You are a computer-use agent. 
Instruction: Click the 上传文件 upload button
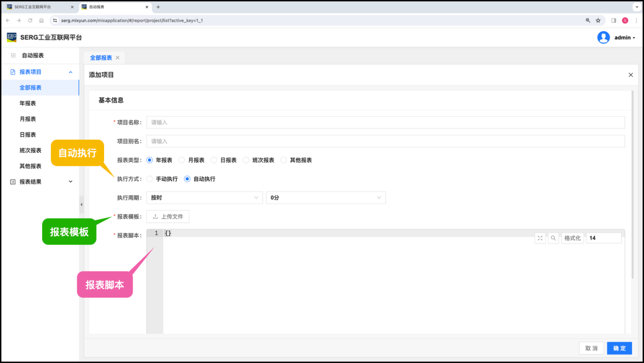[x=168, y=217]
